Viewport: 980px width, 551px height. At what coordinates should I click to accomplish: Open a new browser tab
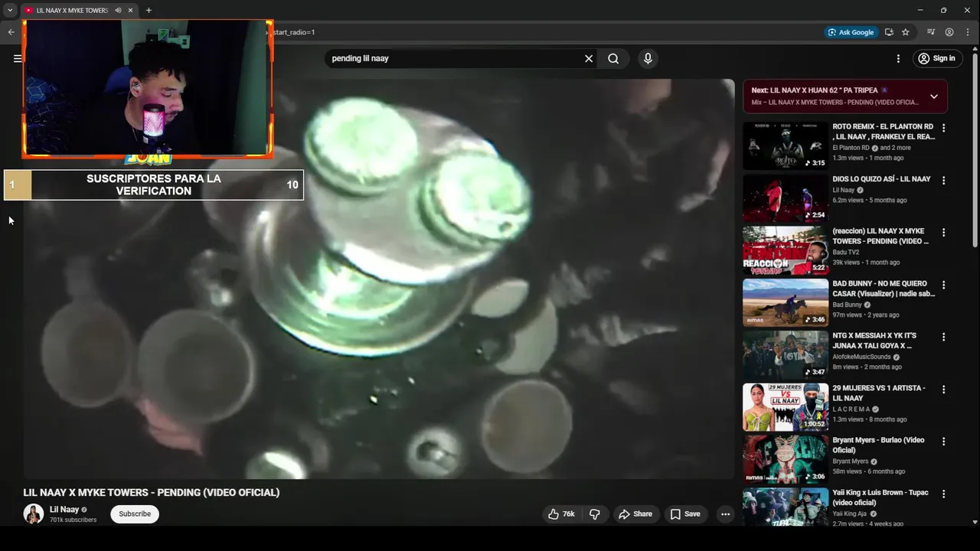(149, 10)
